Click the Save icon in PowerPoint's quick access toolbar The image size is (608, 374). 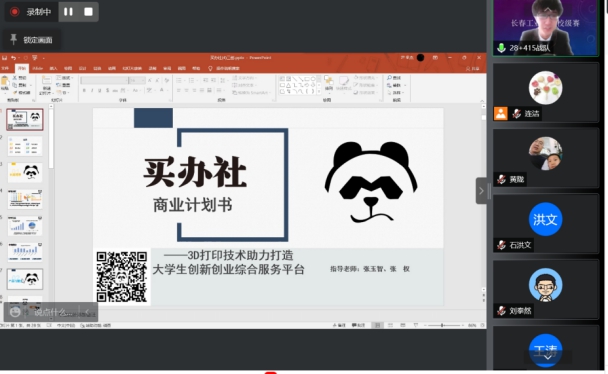[5, 58]
